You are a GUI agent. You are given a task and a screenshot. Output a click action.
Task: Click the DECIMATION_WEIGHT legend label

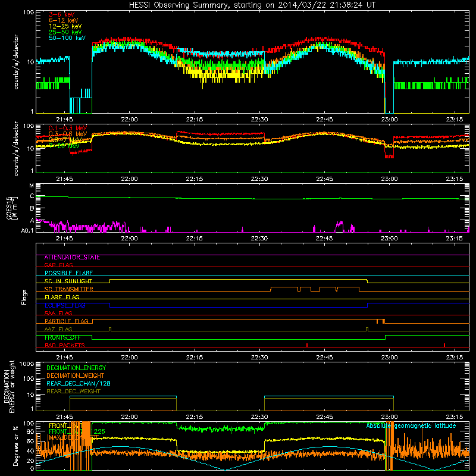coord(76,375)
